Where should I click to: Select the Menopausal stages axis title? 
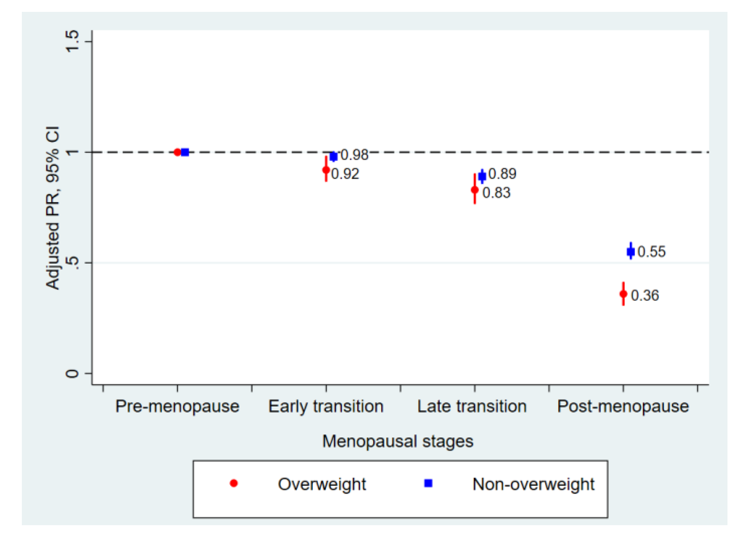(x=398, y=441)
